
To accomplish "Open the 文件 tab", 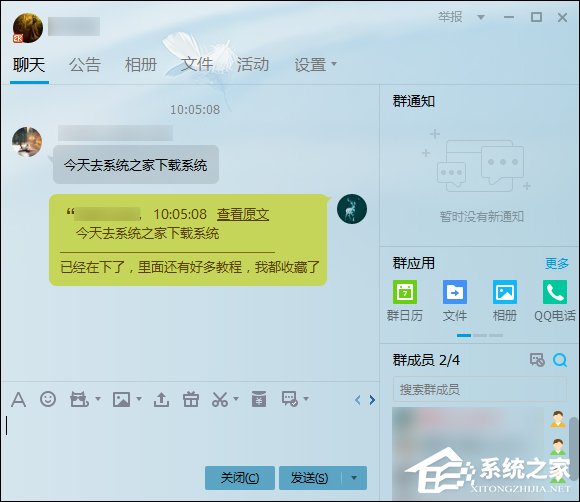I will point(197,65).
